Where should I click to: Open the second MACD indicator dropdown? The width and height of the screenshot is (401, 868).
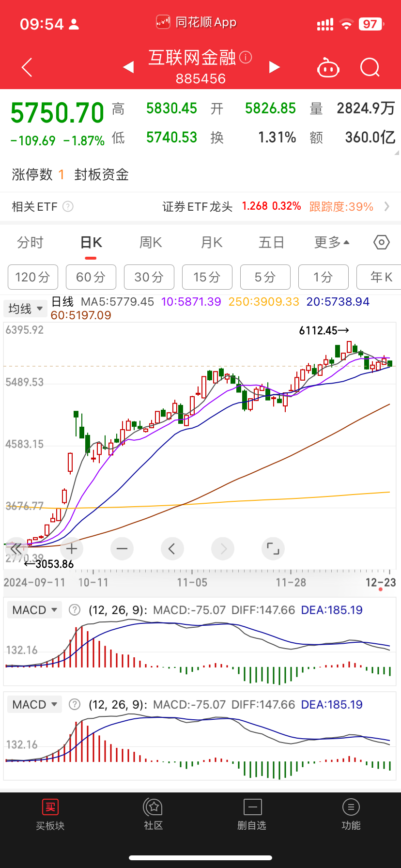[x=34, y=704]
